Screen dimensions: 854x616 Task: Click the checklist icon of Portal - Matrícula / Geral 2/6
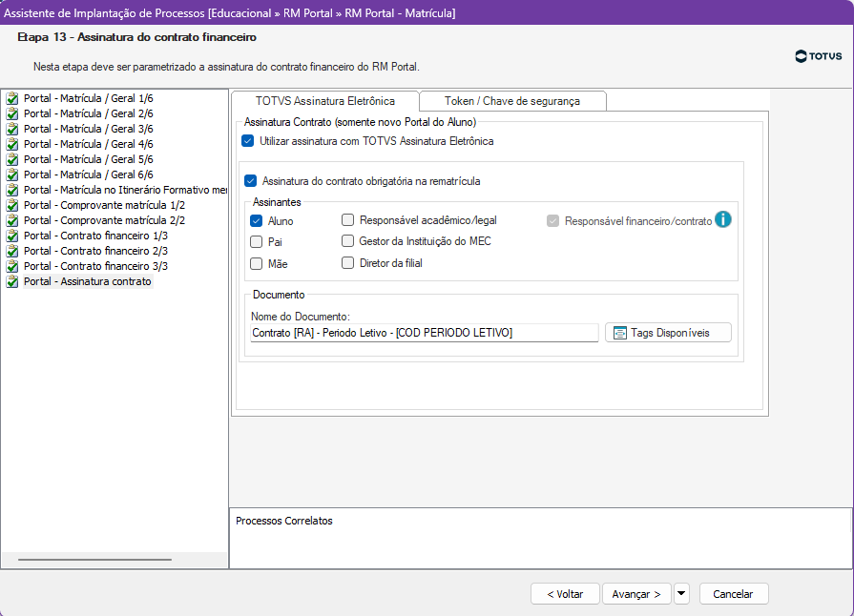pyautogui.click(x=12, y=113)
